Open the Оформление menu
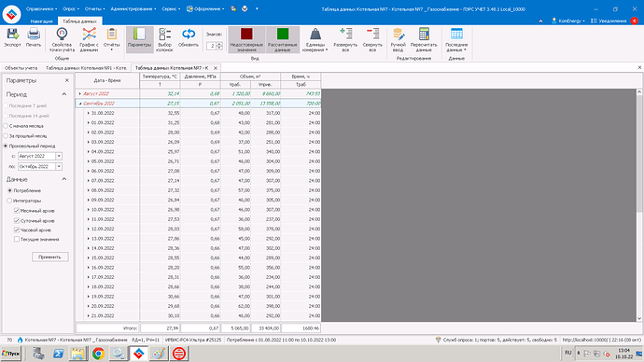This screenshot has width=644, height=362. [205, 8]
